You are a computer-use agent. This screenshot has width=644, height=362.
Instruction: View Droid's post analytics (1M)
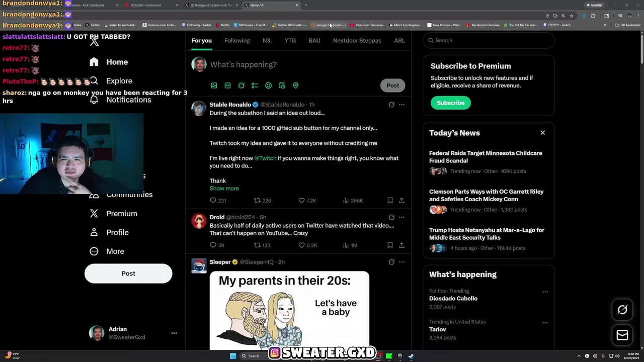[350, 245]
